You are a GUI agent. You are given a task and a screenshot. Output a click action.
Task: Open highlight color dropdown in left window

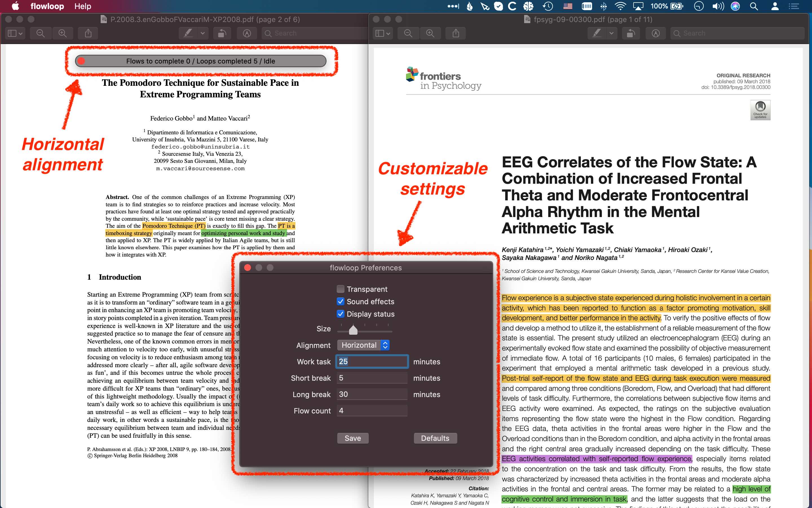[203, 33]
